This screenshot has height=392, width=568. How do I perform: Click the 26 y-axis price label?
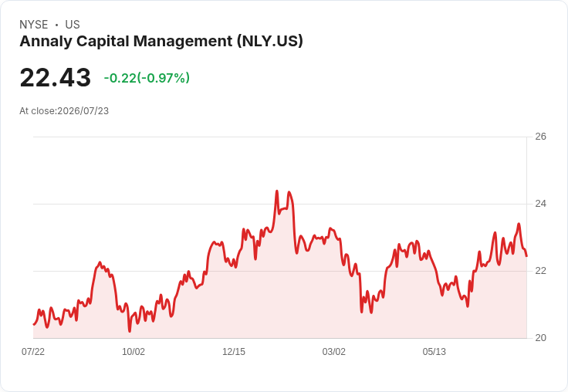point(540,137)
